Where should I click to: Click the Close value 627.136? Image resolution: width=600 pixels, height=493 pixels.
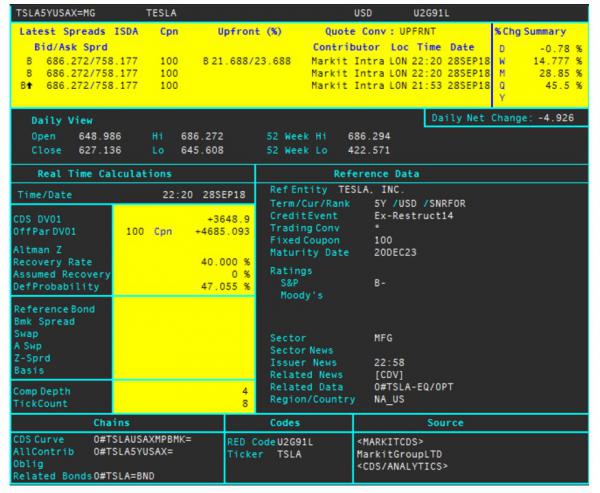(x=100, y=150)
